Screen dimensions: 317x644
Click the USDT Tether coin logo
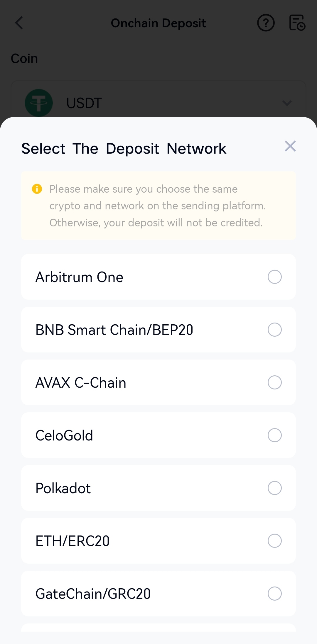pos(39,103)
